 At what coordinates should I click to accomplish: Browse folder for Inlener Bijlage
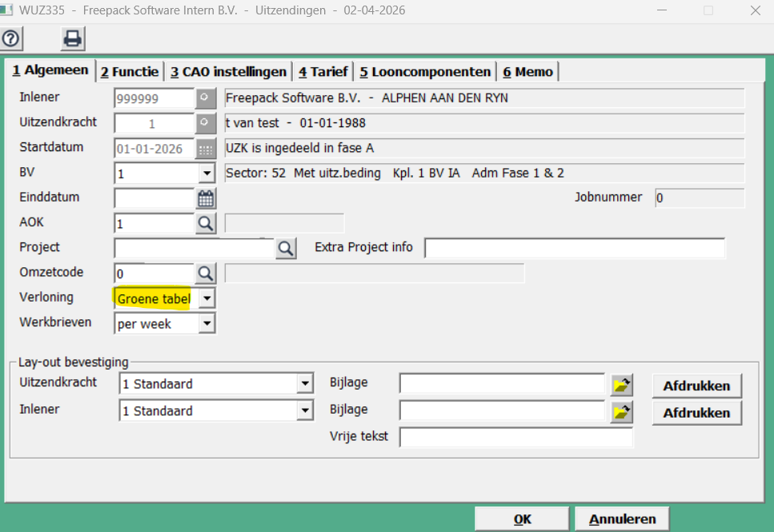tap(622, 412)
